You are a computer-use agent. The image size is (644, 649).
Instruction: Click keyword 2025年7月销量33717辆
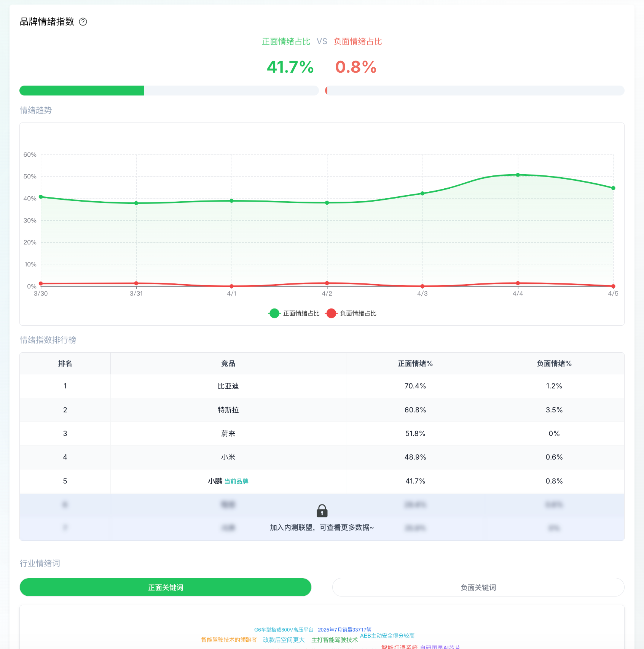pyautogui.click(x=345, y=630)
